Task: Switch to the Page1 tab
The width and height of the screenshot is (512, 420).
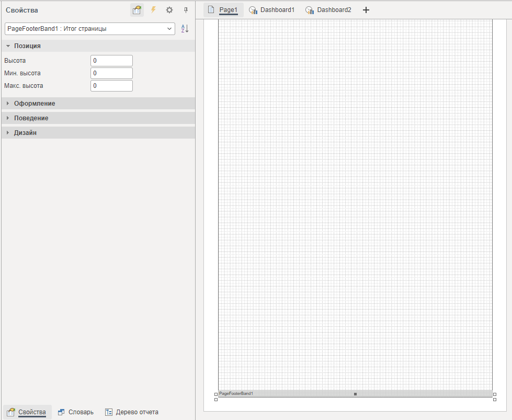Action: 223,10
